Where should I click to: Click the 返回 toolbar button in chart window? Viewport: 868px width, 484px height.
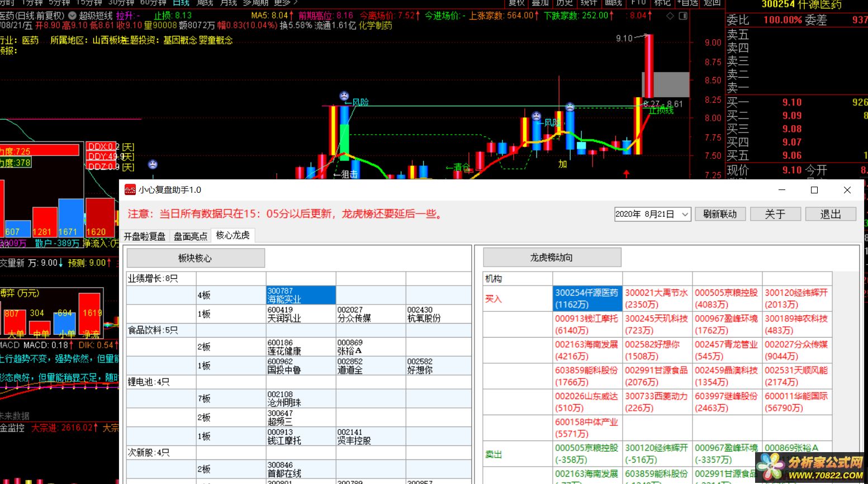click(x=712, y=3)
